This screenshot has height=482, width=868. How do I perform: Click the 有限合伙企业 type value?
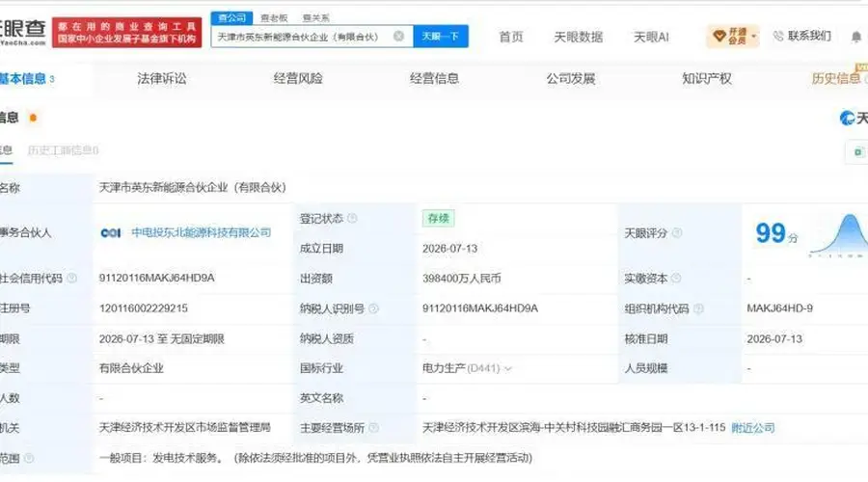(x=131, y=368)
